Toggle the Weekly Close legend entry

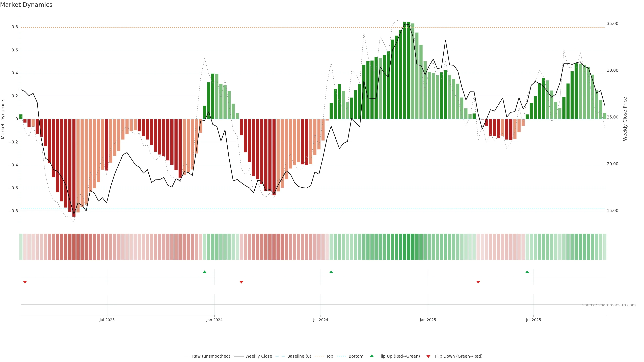pyautogui.click(x=258, y=356)
